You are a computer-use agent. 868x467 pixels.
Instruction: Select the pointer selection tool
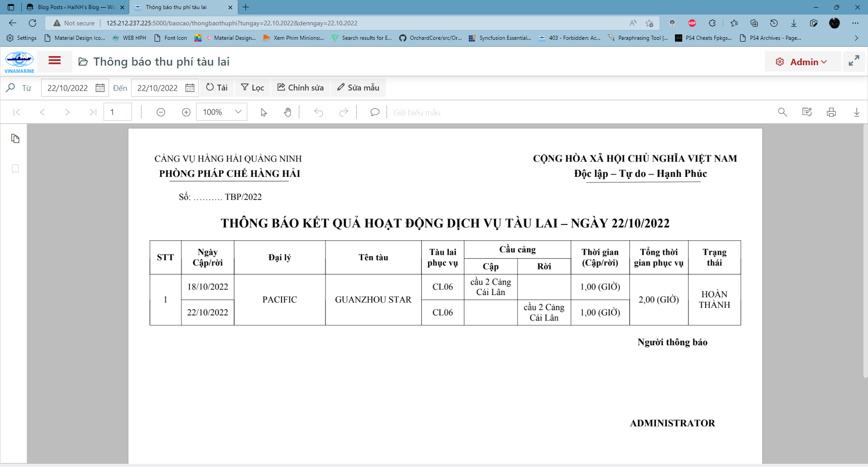tap(264, 112)
